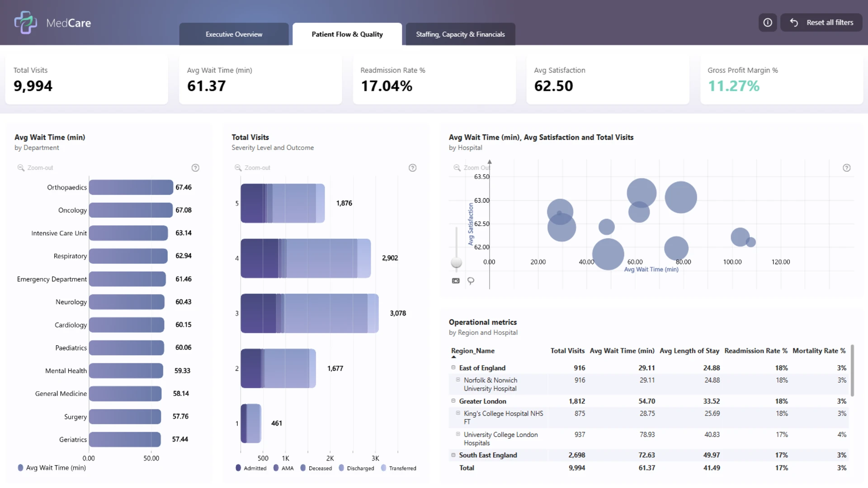Screen dimensions: 868x488
Task: Click help icon on Avg Wait Time chart
Action: tap(195, 168)
